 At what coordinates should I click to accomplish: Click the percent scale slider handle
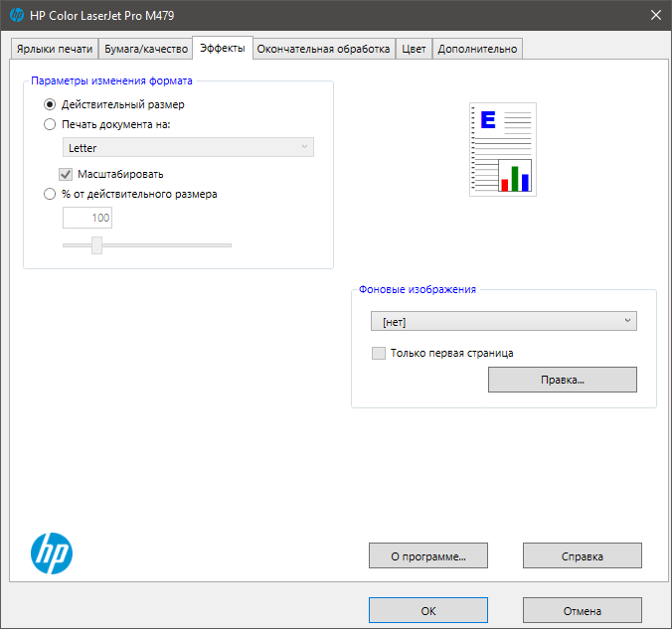(96, 245)
